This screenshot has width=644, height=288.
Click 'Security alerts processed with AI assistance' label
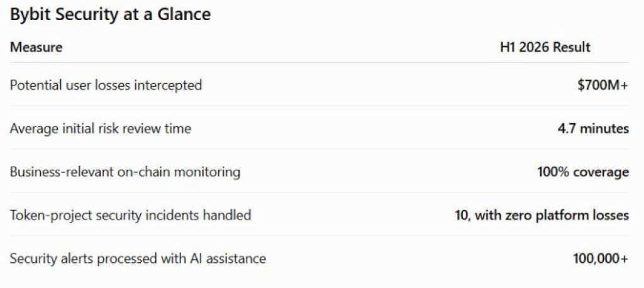point(138,258)
